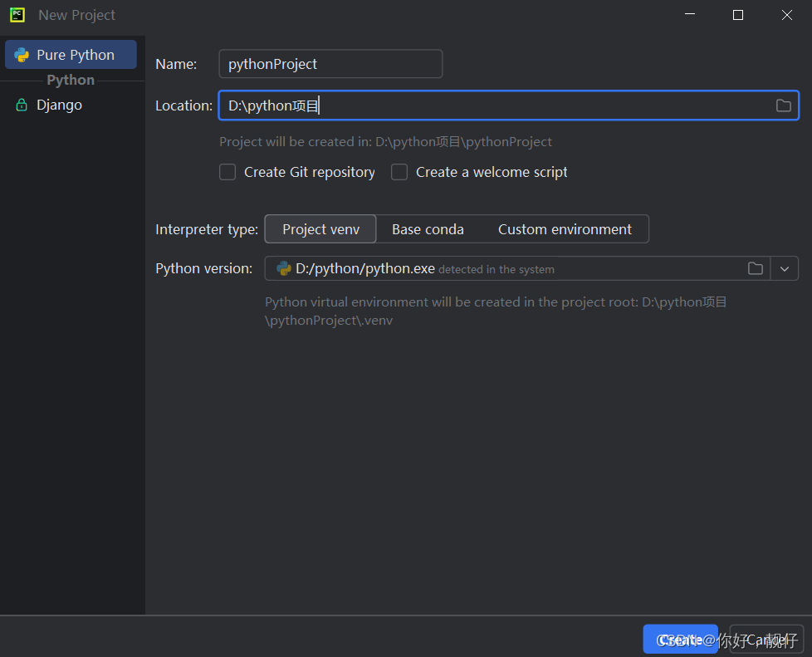Maximize the New Project window
Image resolution: width=812 pixels, height=657 pixels.
pos(738,14)
